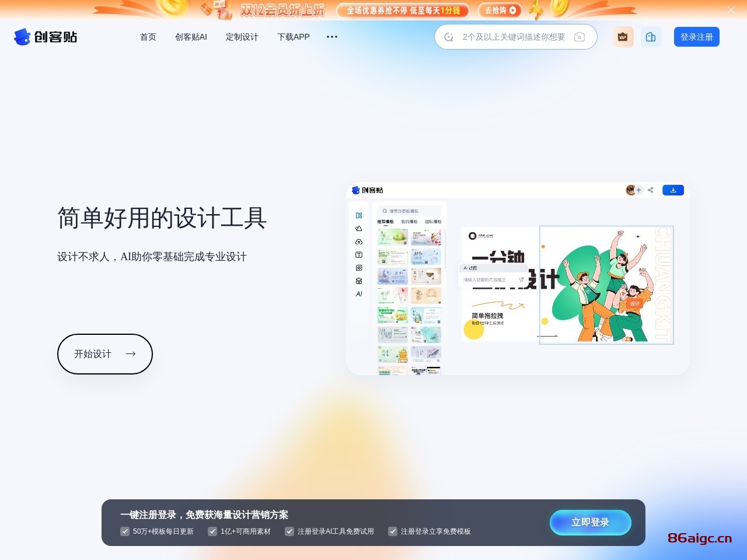This screenshot has width=747, height=560.
Task: Select 我的模板 tab in editor preview
Action: pos(409,222)
